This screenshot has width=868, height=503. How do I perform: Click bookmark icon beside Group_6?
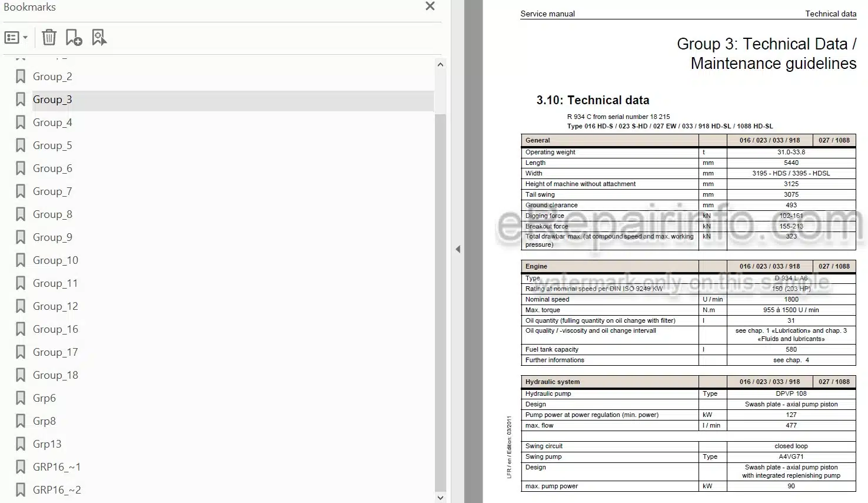pos(21,168)
